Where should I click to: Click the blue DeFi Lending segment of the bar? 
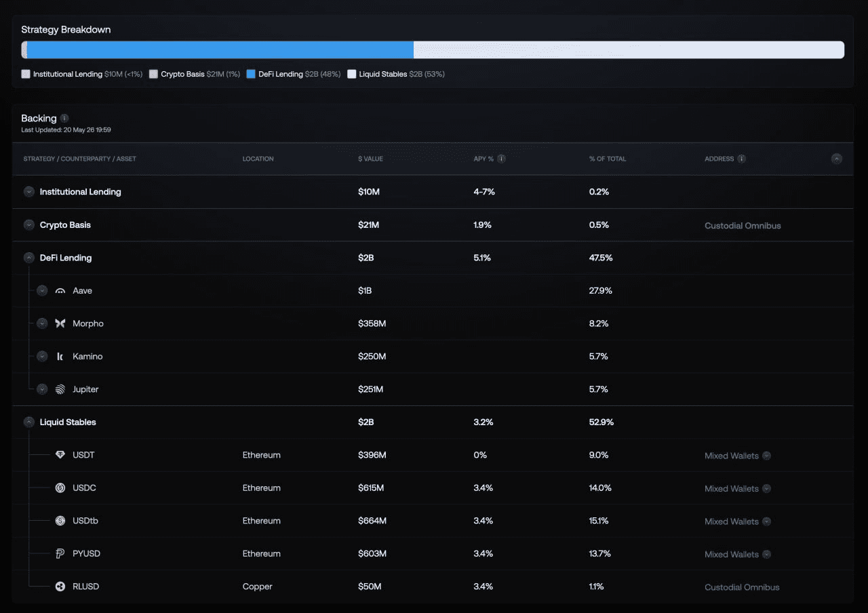[x=220, y=50]
